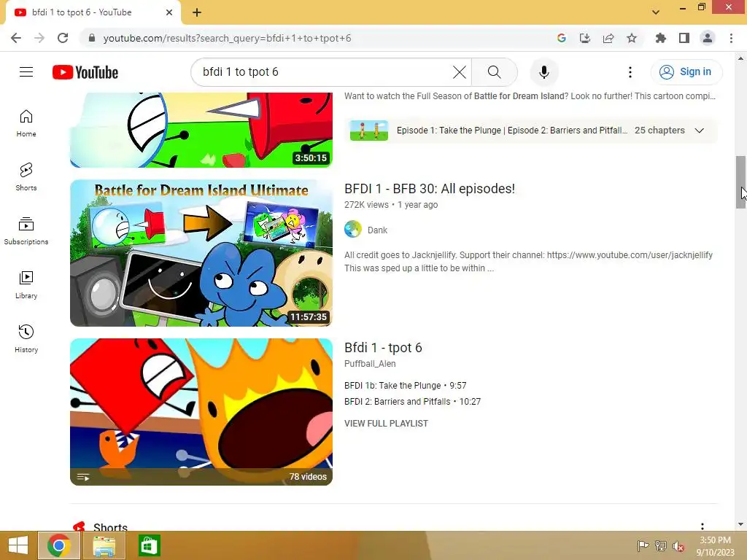Click Chrome icon in taskbar
The height and width of the screenshot is (560, 747).
pos(58,545)
